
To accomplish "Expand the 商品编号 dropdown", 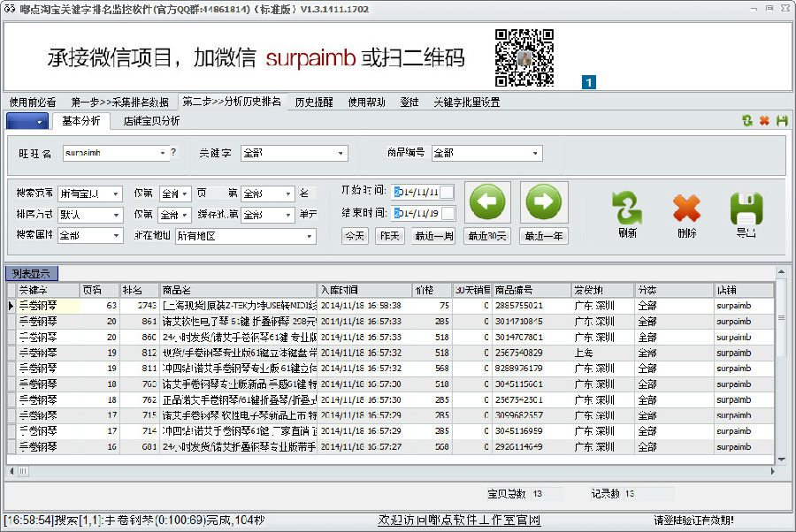I will [x=535, y=154].
